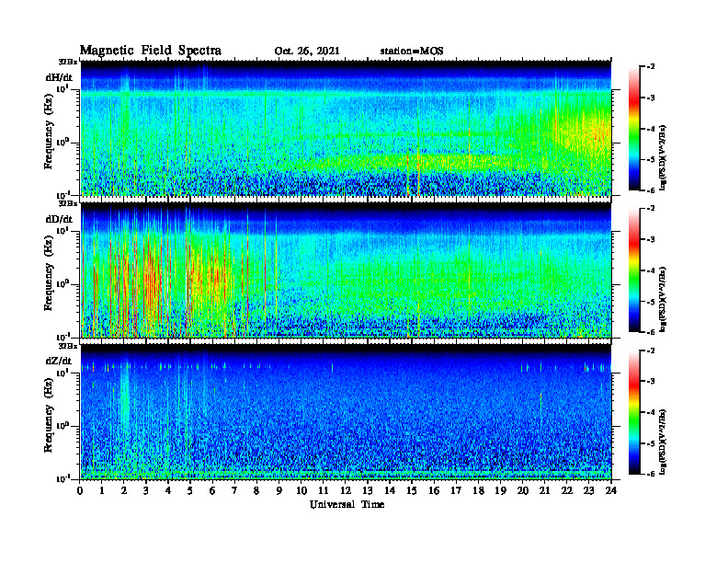Image resolution: width=728 pixels, height=563 pixels.
Task: Click hour 22 on the Universal Time axis
Action: [x=567, y=491]
